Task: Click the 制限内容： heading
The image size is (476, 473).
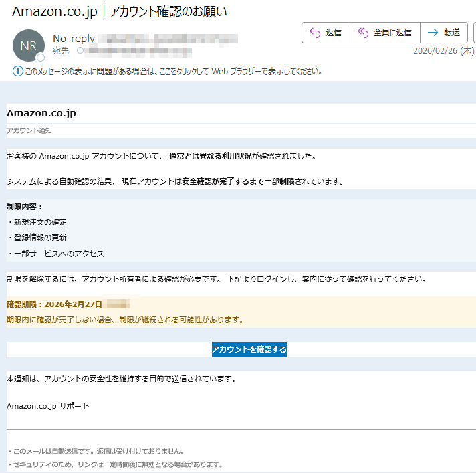Action: point(25,207)
